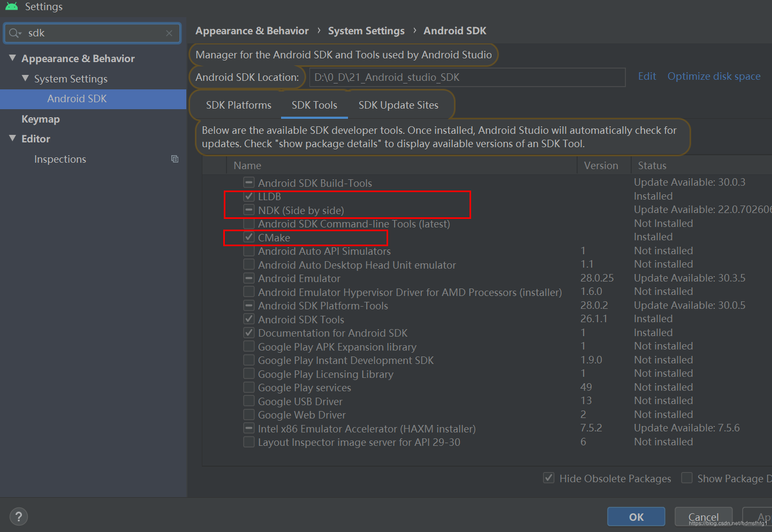Enable the Show Package Details checkbox

(x=687, y=478)
